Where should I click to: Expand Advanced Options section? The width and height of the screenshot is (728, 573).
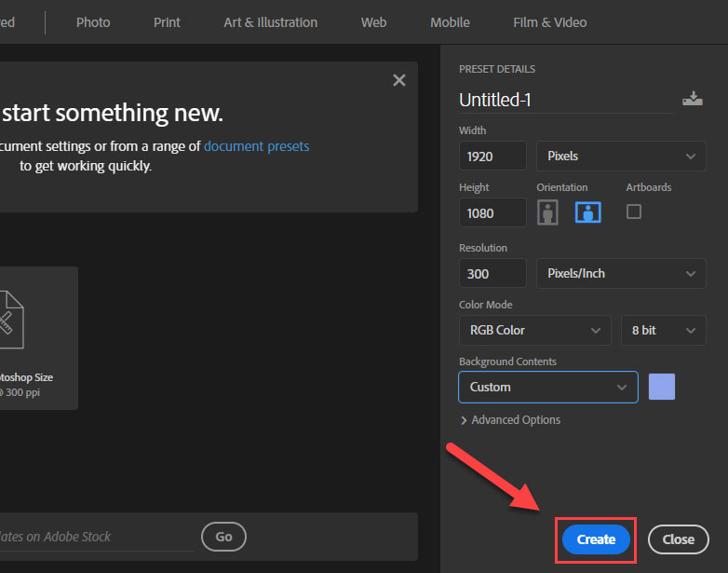pos(510,420)
